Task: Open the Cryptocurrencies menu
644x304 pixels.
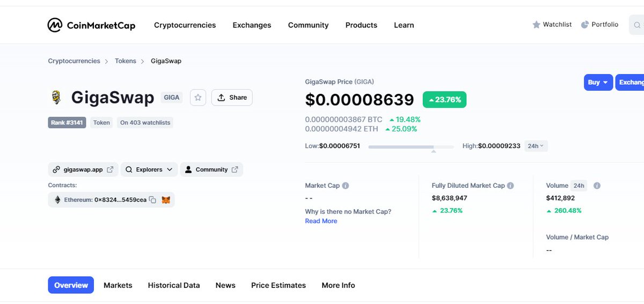Action: (x=185, y=25)
